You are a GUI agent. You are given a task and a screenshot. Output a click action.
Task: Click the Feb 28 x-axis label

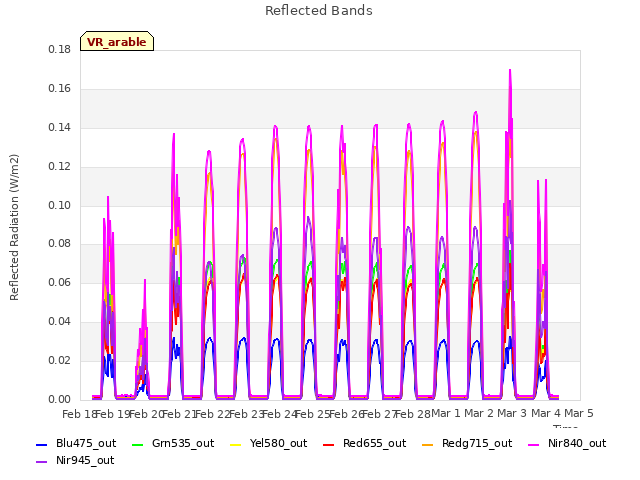pos(412,414)
